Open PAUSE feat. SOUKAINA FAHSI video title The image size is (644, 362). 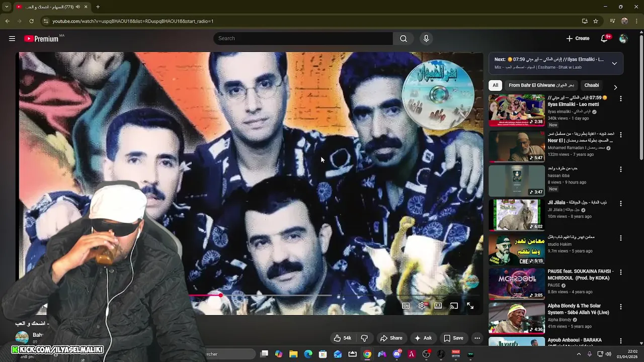pos(581,275)
